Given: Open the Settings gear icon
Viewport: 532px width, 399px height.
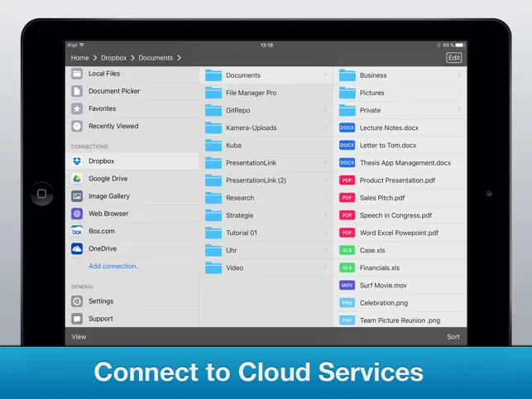Looking at the screenshot, I should click(77, 301).
